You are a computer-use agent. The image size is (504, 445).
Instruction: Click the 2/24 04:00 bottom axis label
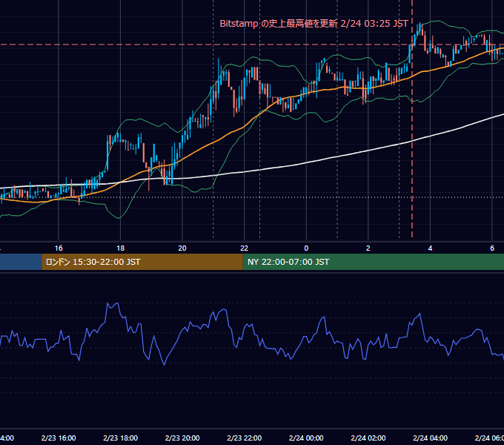(x=430, y=438)
